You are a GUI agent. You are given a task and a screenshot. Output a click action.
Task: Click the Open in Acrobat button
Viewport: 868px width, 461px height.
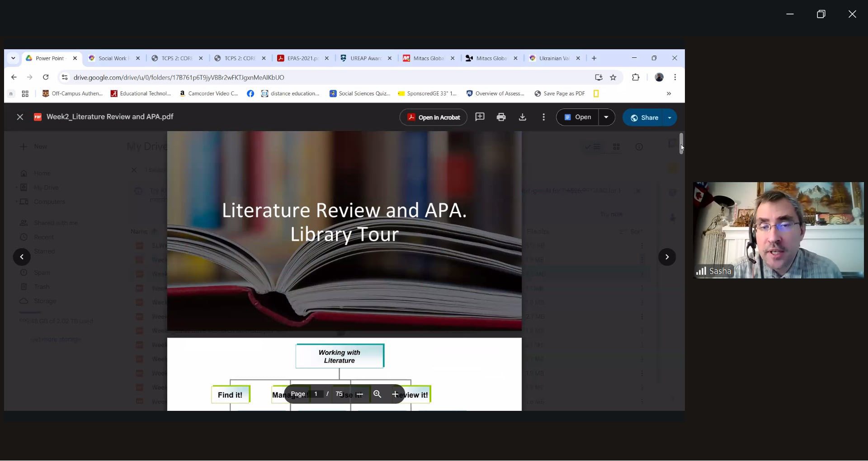click(433, 118)
